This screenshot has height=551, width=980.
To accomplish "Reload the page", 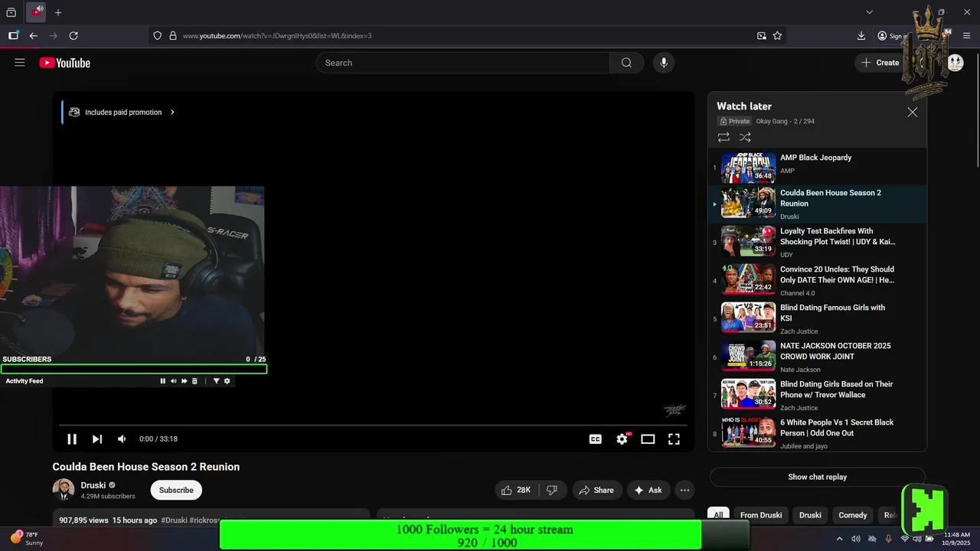I will 73,35.
